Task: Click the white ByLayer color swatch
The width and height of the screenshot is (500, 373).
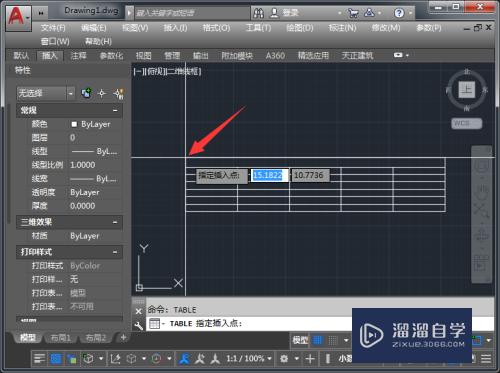Action: [74, 124]
